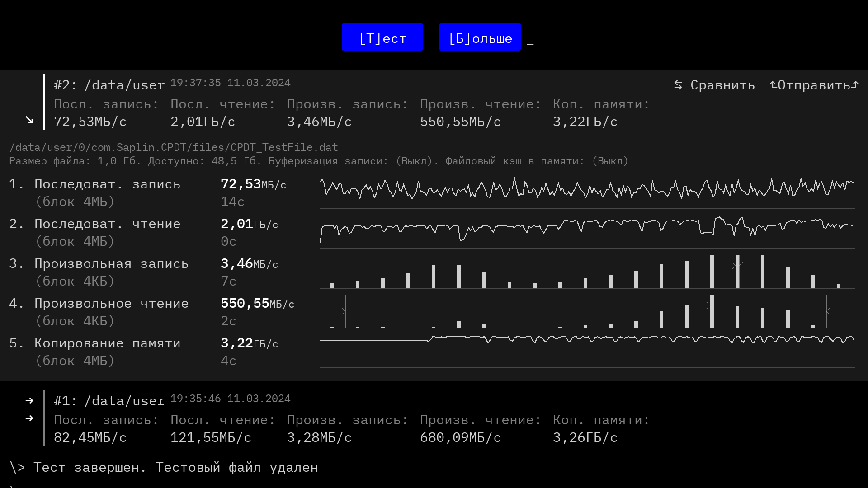Click the X marker on random read chart
The image size is (868, 488).
coord(712,305)
